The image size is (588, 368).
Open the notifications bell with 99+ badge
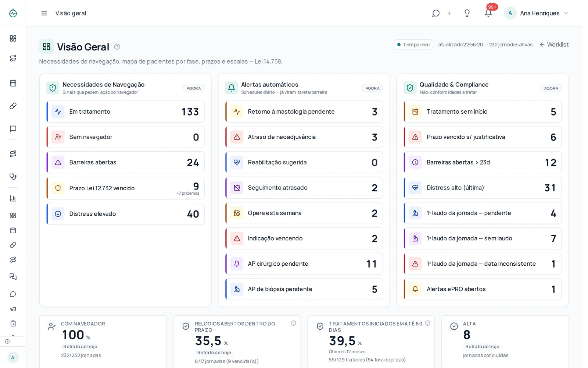pyautogui.click(x=488, y=13)
